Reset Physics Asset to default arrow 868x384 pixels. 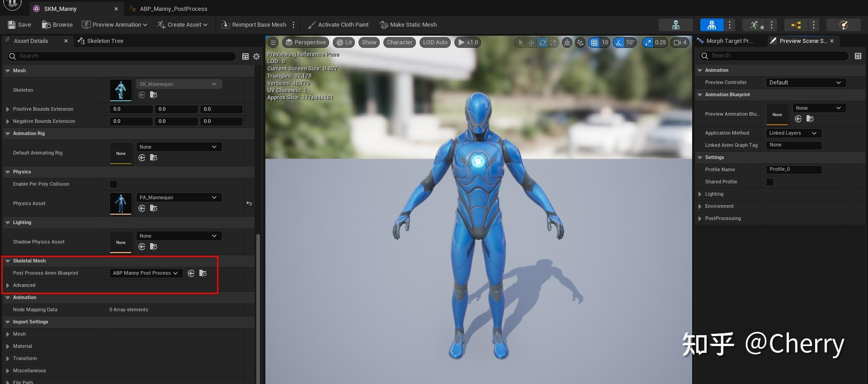[249, 203]
